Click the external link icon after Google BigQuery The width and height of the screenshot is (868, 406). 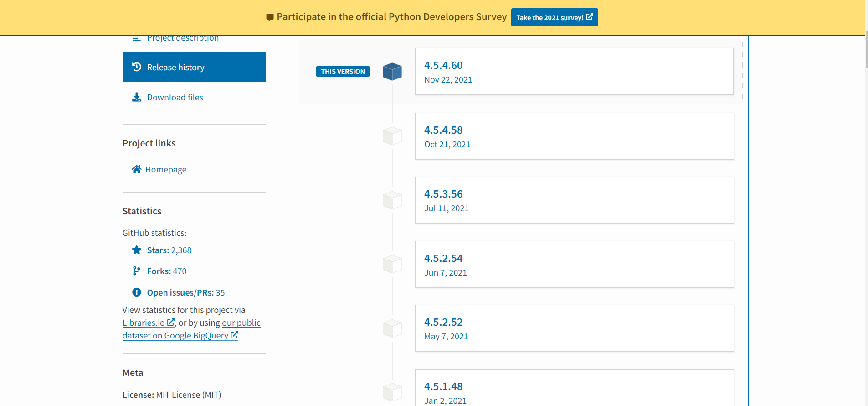pos(234,335)
